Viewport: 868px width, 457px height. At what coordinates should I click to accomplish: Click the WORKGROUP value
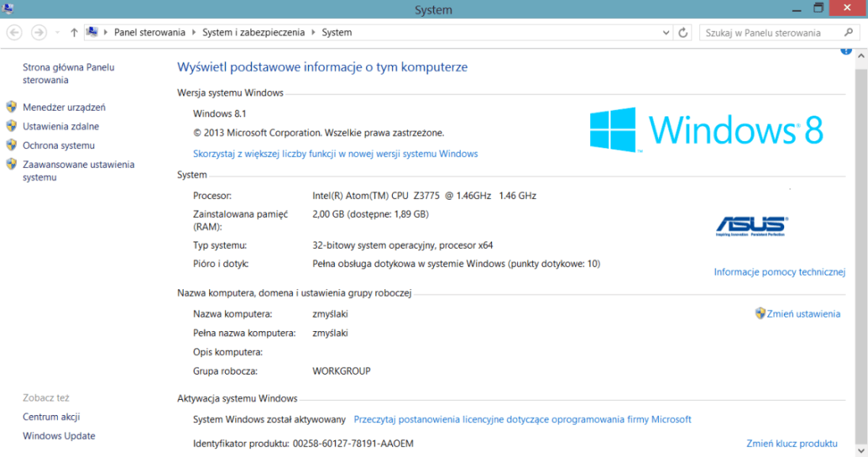[x=341, y=371]
